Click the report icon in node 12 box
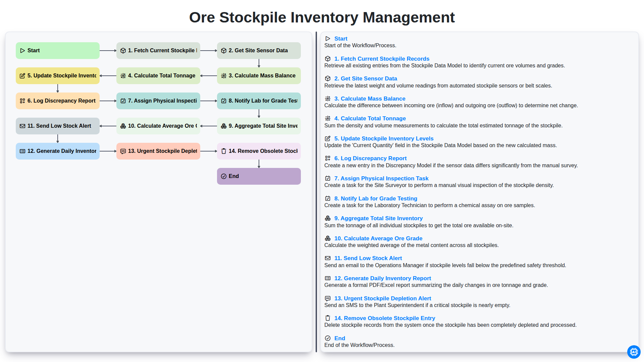The image size is (644, 362). 22,151
